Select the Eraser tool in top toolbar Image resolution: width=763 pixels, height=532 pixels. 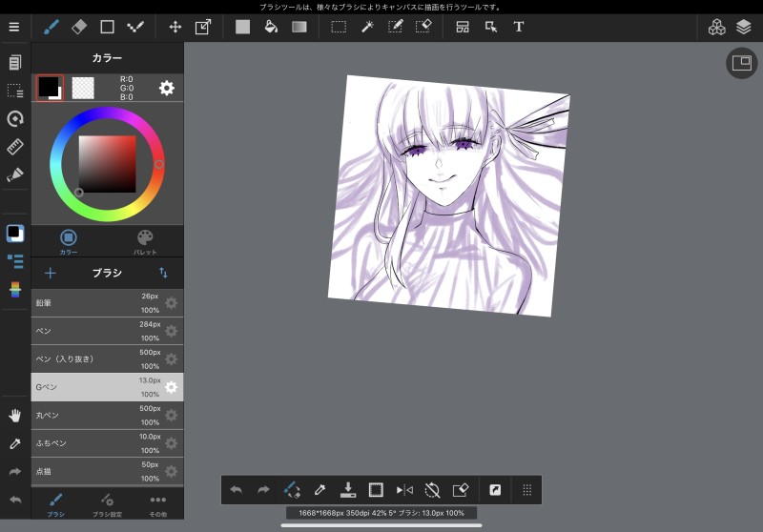click(x=79, y=27)
